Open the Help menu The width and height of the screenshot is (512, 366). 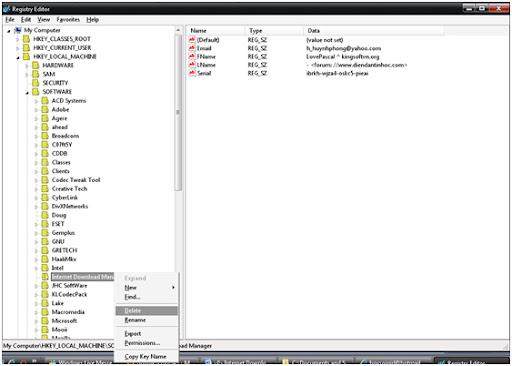point(92,20)
